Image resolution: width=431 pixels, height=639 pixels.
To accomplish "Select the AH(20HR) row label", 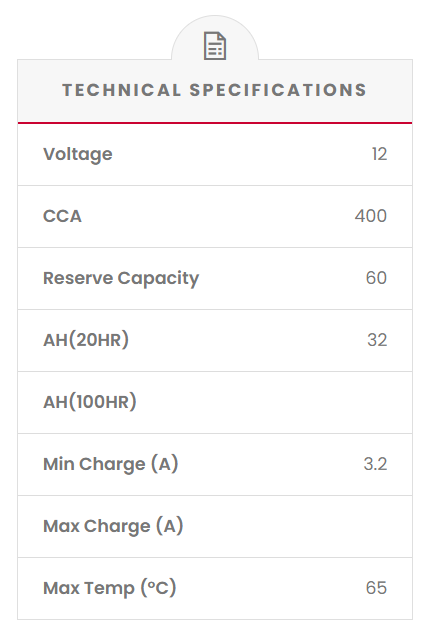I will [x=86, y=340].
